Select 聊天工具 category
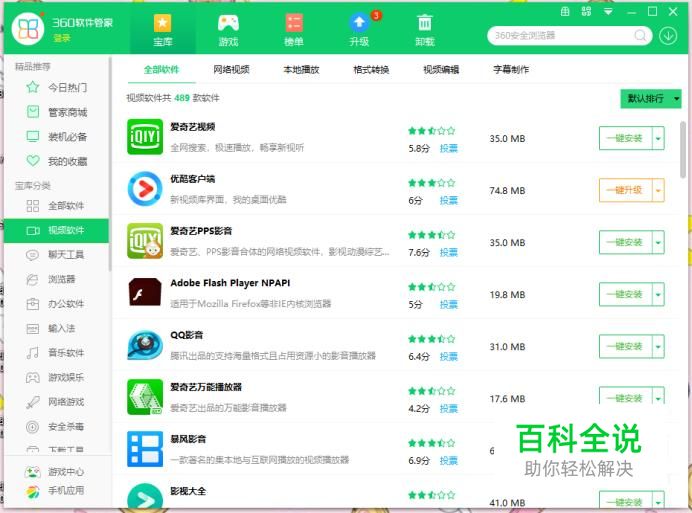The width and height of the screenshot is (692, 513). 57,255
